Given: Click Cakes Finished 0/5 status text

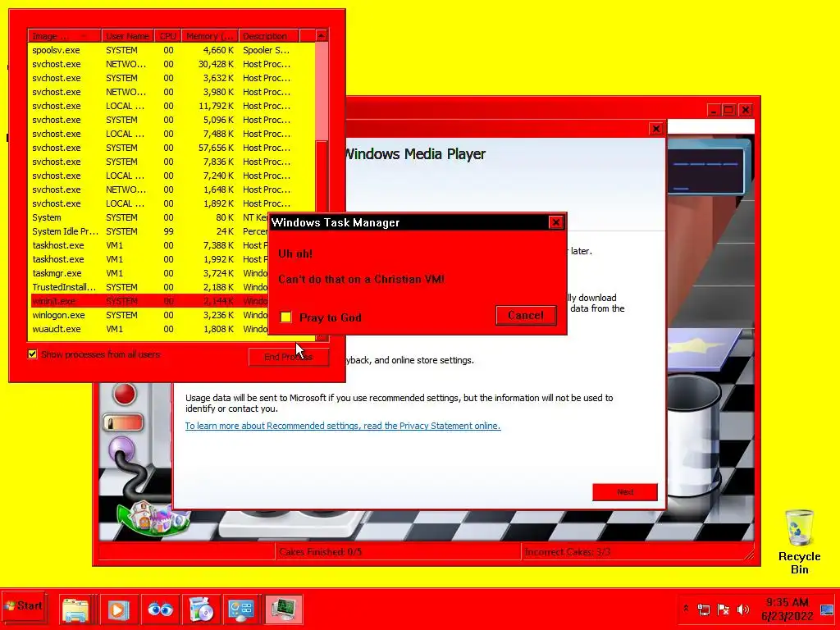Looking at the screenshot, I should click(321, 552).
